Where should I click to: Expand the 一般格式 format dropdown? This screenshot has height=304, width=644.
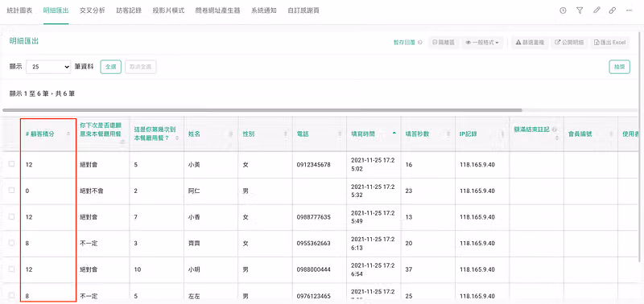(482, 43)
